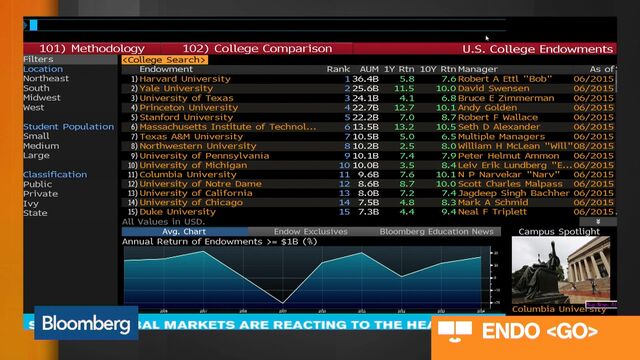The width and height of the screenshot is (640, 360).
Task: Click the Bloomberg logo badge
Action: point(86,323)
